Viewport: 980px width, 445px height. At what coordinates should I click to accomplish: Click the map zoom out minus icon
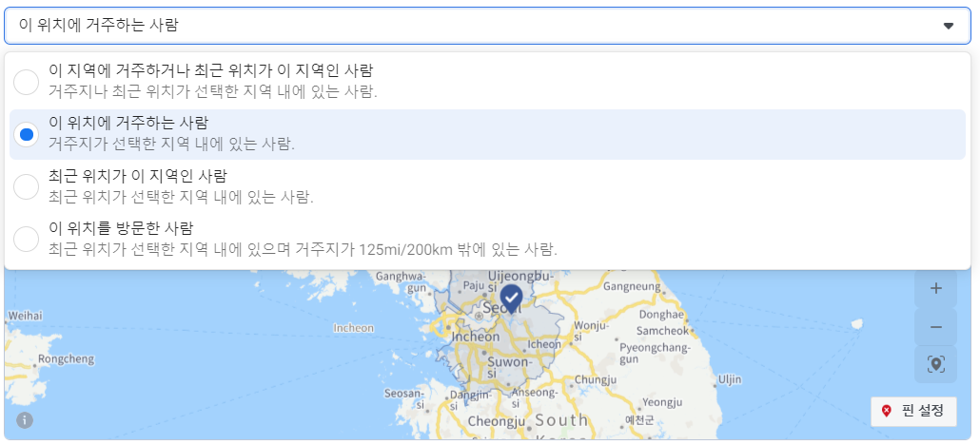[x=935, y=326]
